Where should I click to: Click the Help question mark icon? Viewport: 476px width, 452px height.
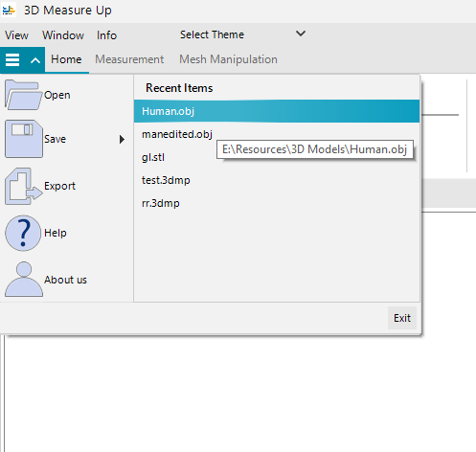pyautogui.click(x=23, y=233)
